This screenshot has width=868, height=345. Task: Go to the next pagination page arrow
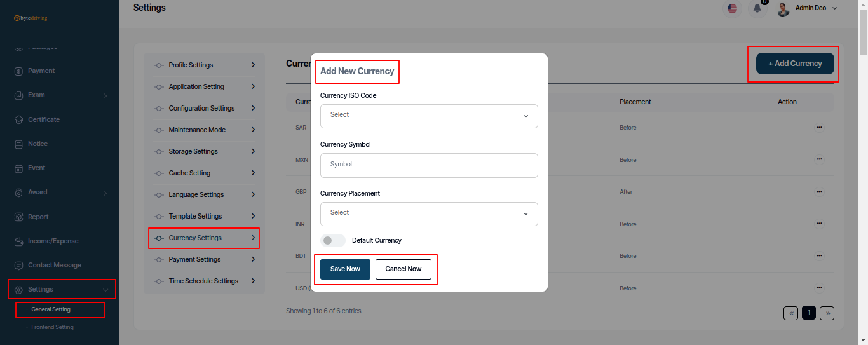pyautogui.click(x=827, y=313)
